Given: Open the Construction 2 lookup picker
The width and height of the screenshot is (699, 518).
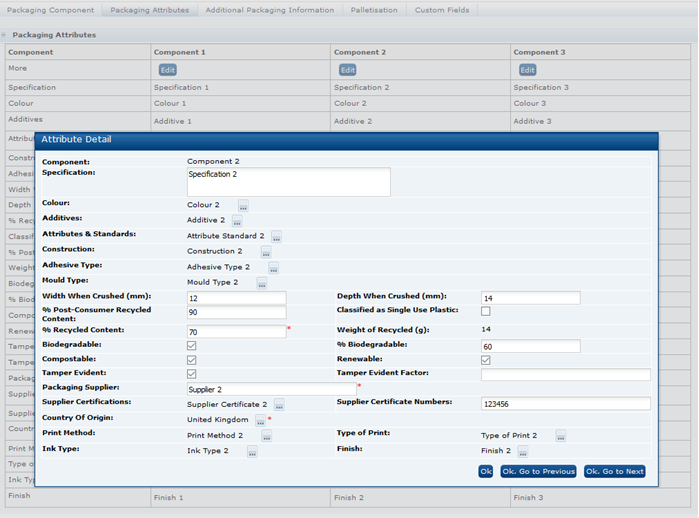Looking at the screenshot, I should [266, 252].
